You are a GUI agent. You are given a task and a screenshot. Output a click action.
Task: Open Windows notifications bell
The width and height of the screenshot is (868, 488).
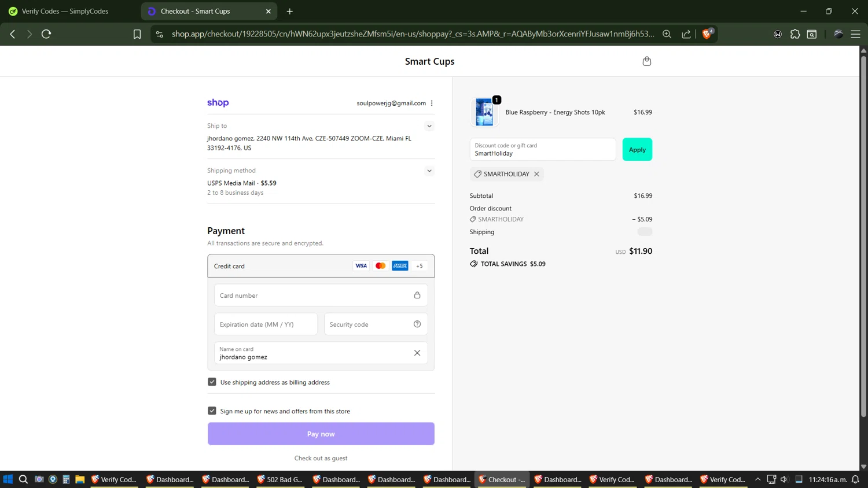855,479
